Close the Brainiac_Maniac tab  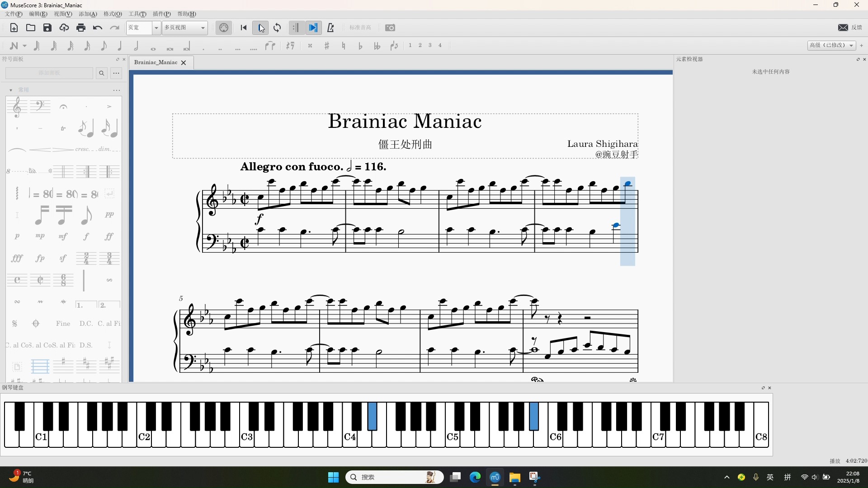184,63
